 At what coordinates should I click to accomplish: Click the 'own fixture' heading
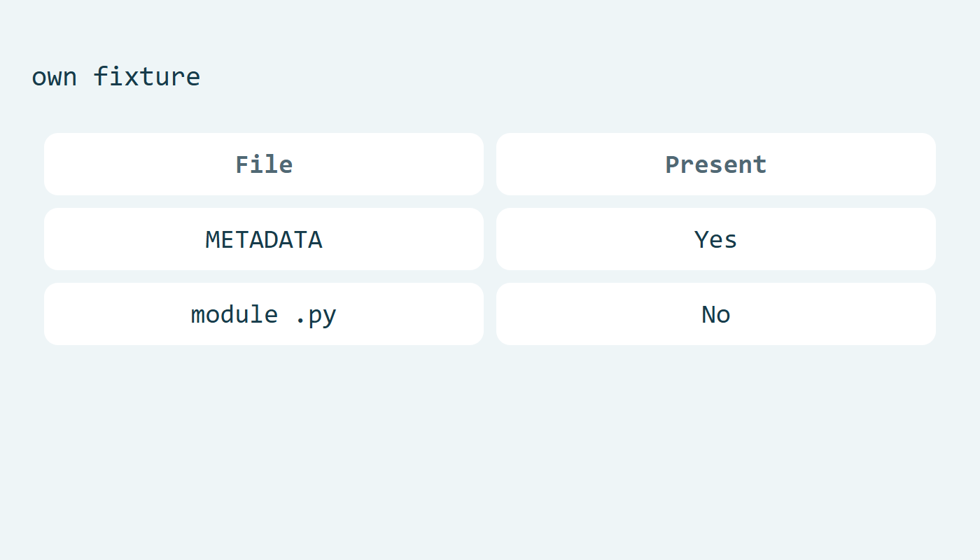click(115, 76)
